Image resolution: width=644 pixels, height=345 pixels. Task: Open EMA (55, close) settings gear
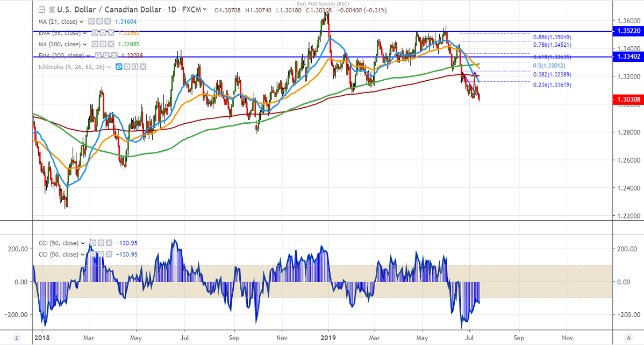[x=103, y=33]
